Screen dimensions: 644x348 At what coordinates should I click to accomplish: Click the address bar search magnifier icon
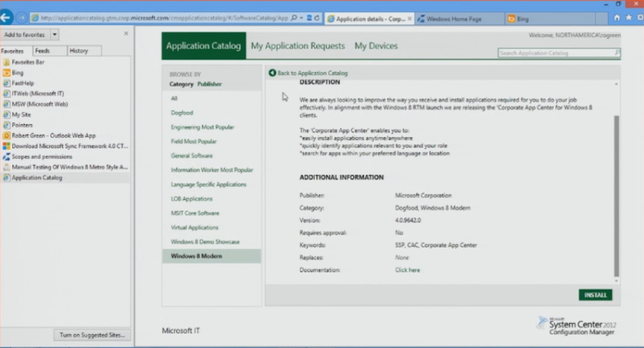click(294, 18)
